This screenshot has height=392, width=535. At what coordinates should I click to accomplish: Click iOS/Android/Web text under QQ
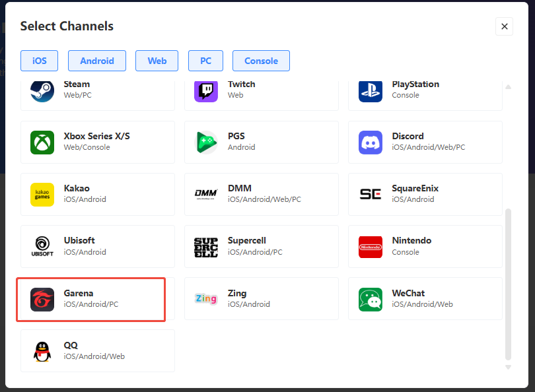pyautogui.click(x=94, y=356)
